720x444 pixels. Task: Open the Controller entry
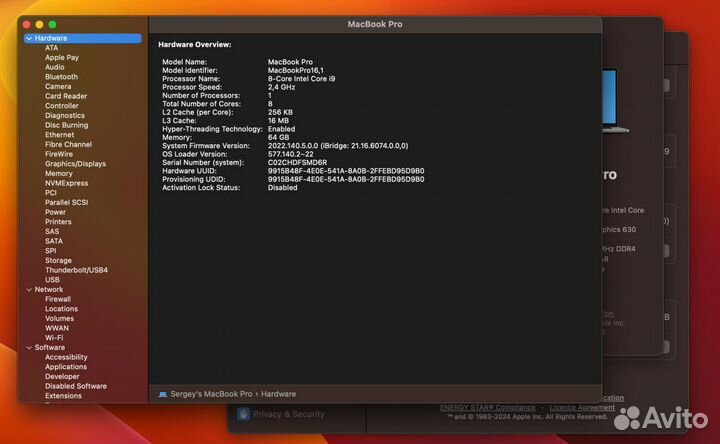pos(62,106)
